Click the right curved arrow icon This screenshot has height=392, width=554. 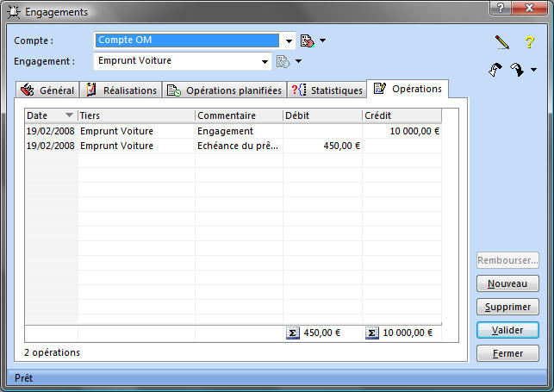(516, 70)
